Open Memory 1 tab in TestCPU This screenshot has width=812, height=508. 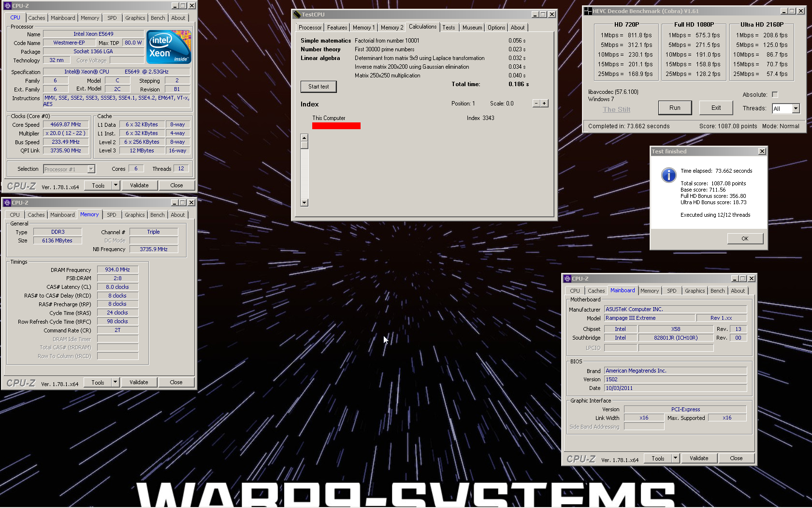364,28
